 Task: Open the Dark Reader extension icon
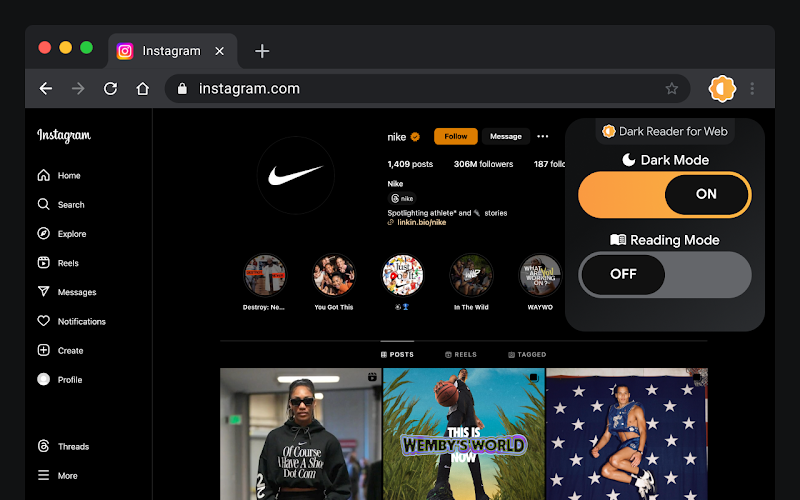pos(722,89)
